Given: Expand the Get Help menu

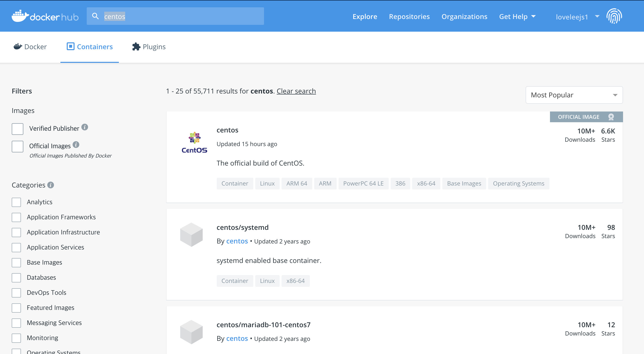Looking at the screenshot, I should pos(517,17).
